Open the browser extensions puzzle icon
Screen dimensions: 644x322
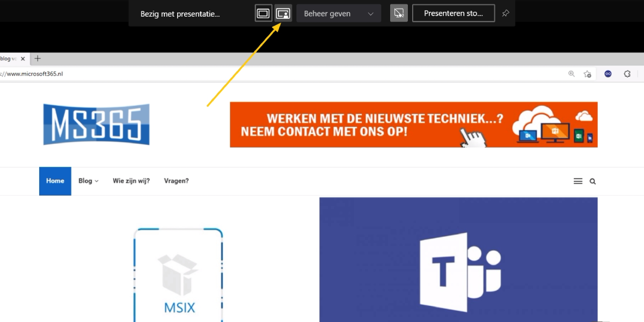pyautogui.click(x=627, y=74)
